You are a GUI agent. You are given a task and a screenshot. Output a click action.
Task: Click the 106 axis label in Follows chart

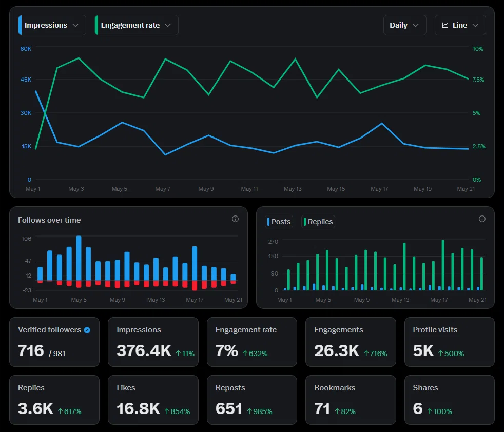click(26, 239)
